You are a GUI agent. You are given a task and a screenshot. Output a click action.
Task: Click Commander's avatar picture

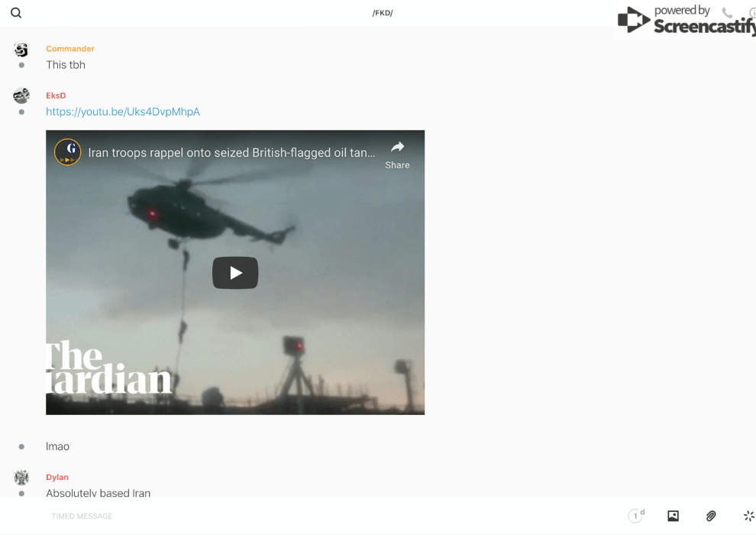click(x=21, y=50)
